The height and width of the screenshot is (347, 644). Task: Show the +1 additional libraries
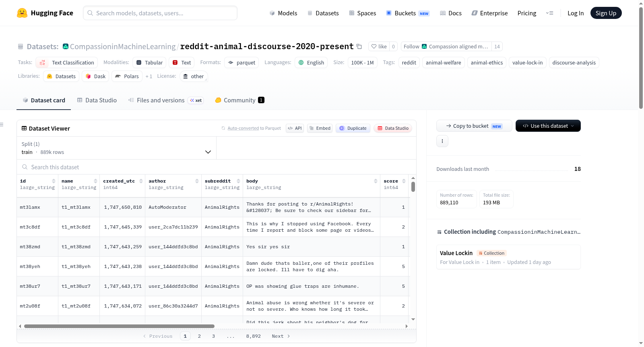[x=149, y=76]
